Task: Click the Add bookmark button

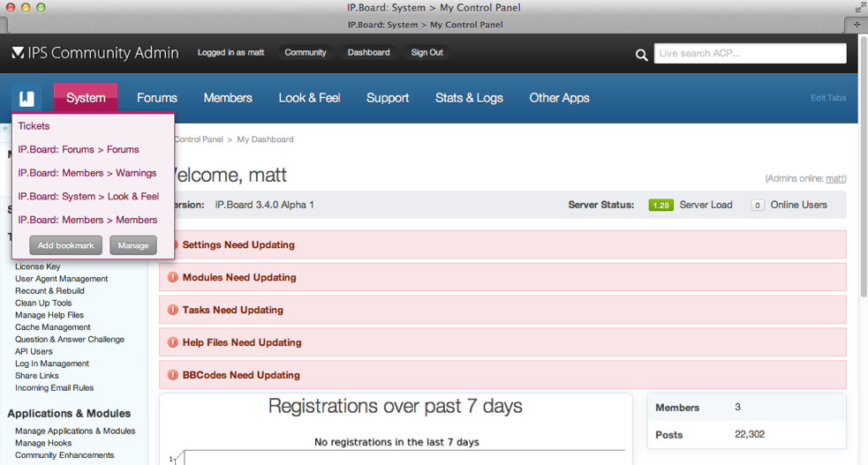Action: (x=66, y=245)
